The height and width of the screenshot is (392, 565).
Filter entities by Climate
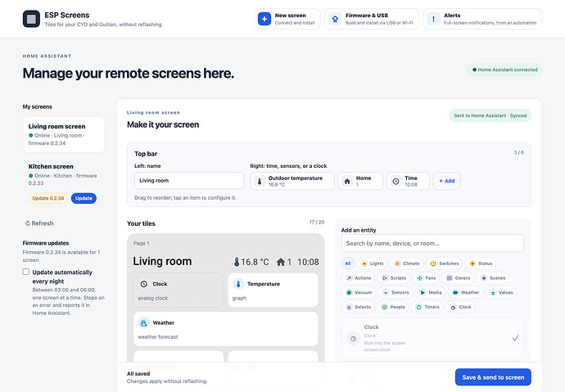click(406, 264)
